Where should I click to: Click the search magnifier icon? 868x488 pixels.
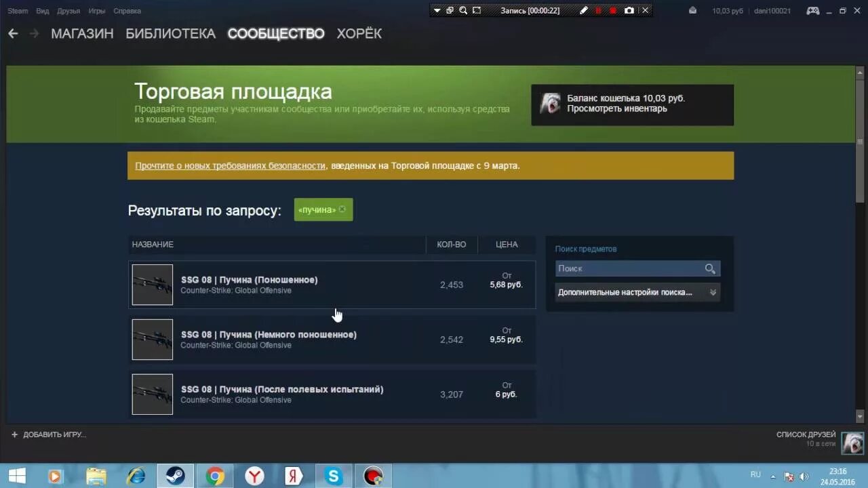[x=710, y=269]
